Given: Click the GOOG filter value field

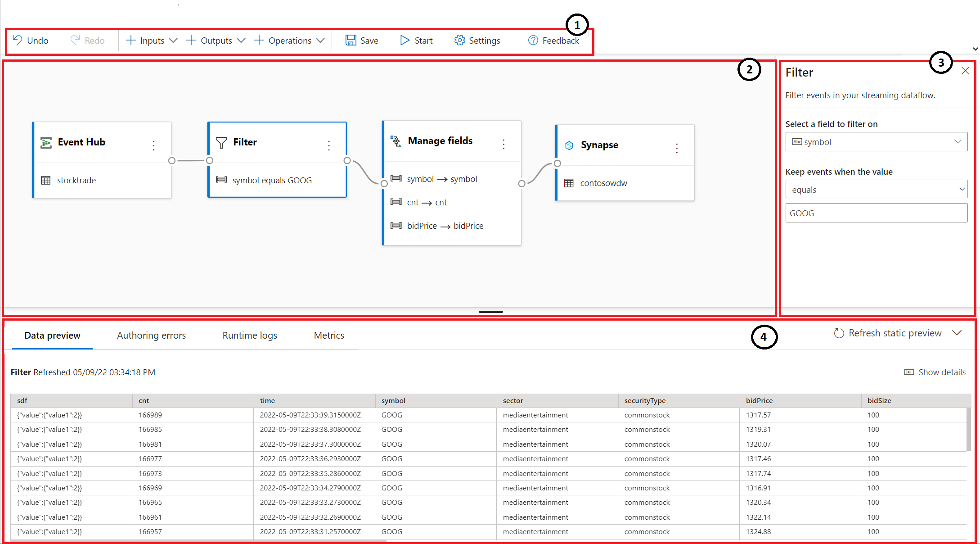Looking at the screenshot, I should click(876, 213).
